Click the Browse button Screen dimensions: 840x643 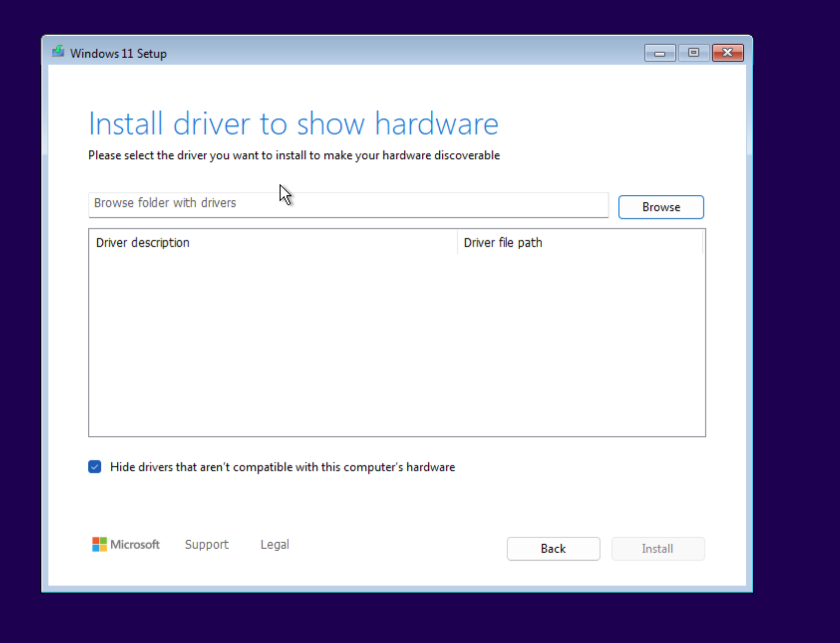click(661, 207)
